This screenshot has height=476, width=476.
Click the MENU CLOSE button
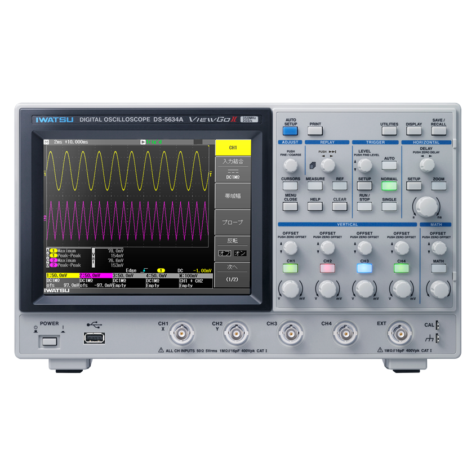(290, 206)
